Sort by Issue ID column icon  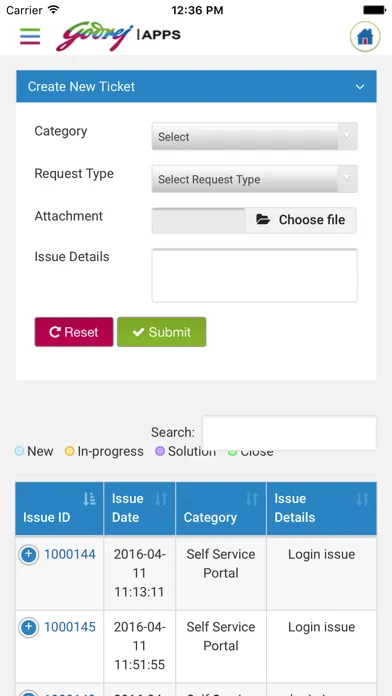[x=89, y=499]
